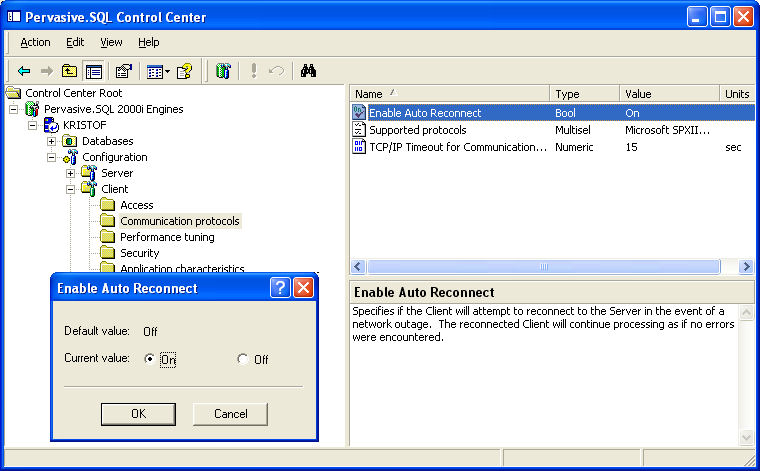The height and width of the screenshot is (471, 760).
Task: Collapse the Client configuration node
Action: (x=70, y=189)
